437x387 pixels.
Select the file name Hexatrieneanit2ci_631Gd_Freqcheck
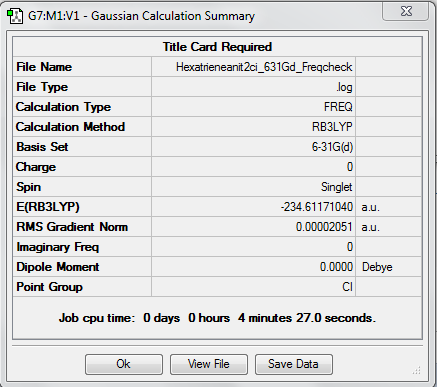click(x=264, y=67)
